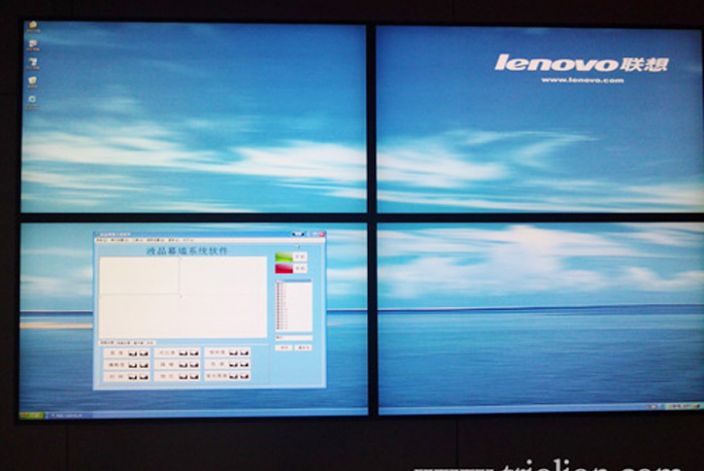This screenshot has height=471, width=704.
Task: Select the top-left cell of the screen grid
Action: pos(140,276)
